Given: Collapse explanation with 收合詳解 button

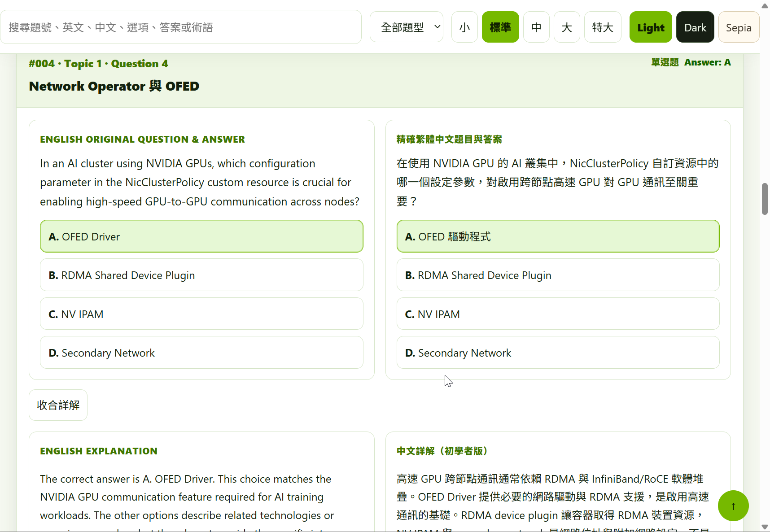Looking at the screenshot, I should pyautogui.click(x=58, y=405).
